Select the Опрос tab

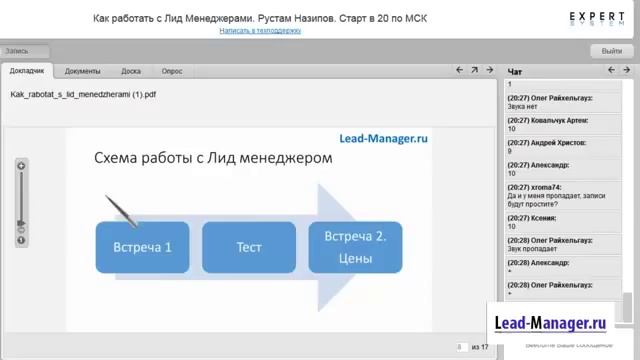tap(172, 71)
